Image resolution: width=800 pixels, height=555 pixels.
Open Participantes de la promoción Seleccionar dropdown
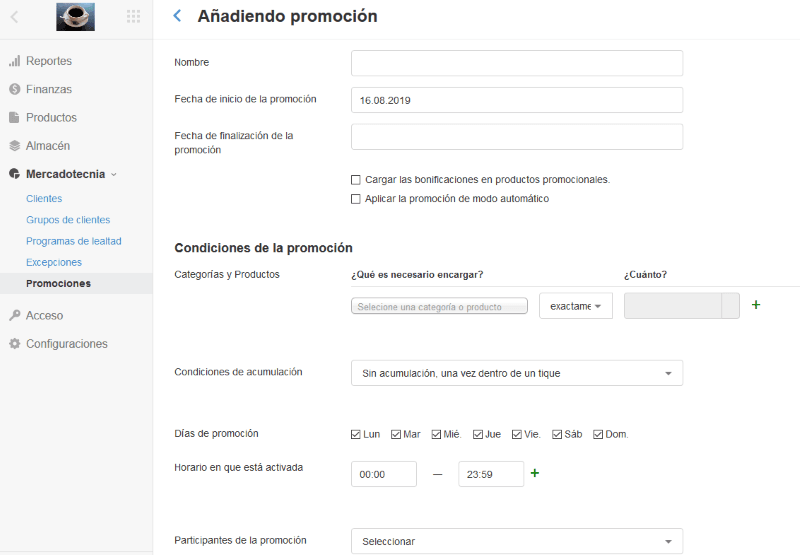[x=517, y=541]
